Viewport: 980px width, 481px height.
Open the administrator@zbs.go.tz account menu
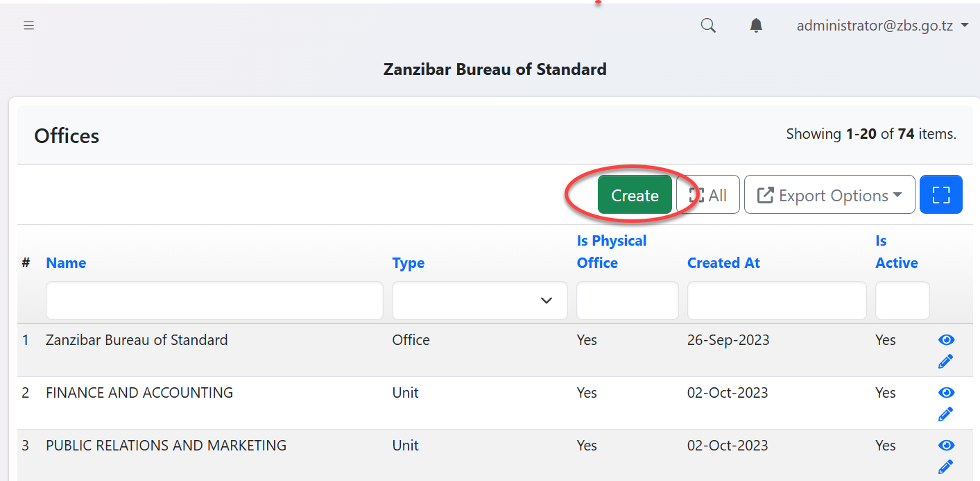tap(882, 26)
